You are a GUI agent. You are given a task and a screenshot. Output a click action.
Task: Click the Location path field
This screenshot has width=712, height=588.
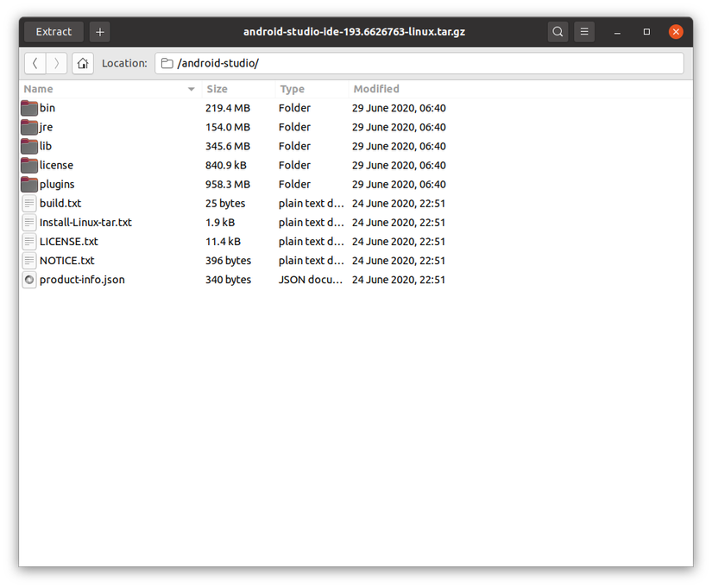click(419, 63)
